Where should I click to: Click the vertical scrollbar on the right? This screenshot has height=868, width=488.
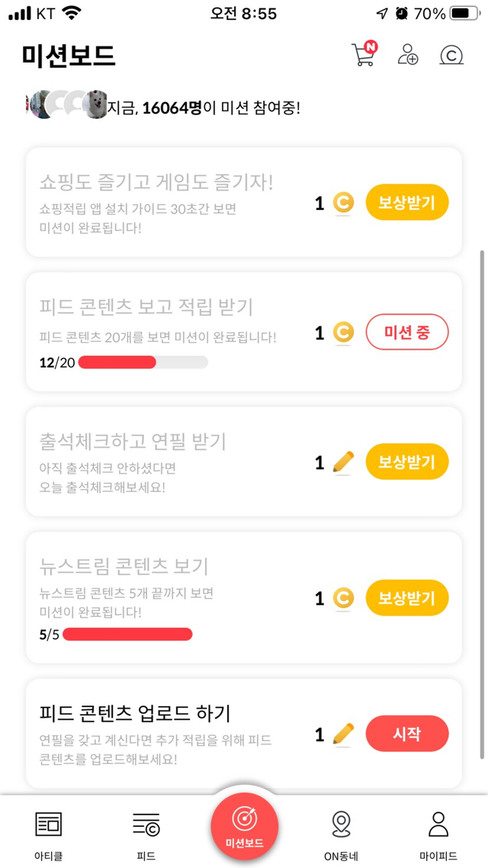pyautogui.click(x=481, y=503)
